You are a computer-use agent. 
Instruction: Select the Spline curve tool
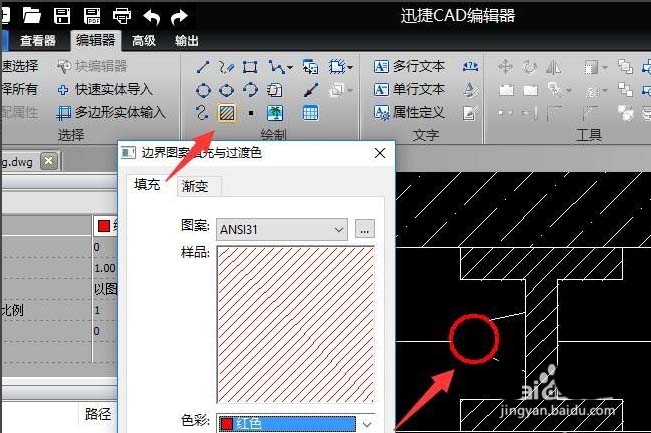(x=202, y=113)
